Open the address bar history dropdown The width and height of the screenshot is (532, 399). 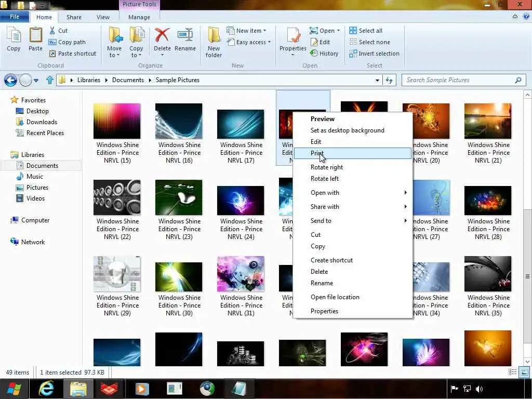pyautogui.click(x=377, y=81)
